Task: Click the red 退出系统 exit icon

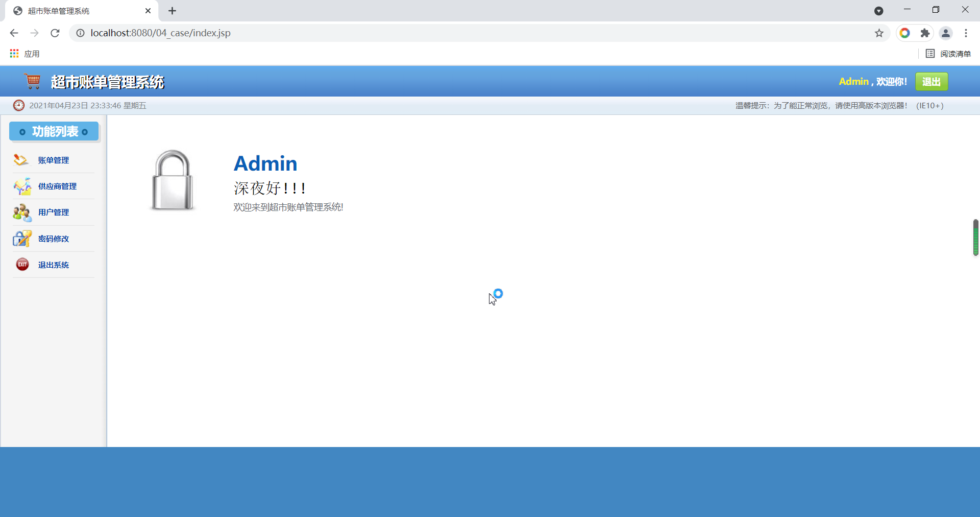Action: [x=22, y=264]
